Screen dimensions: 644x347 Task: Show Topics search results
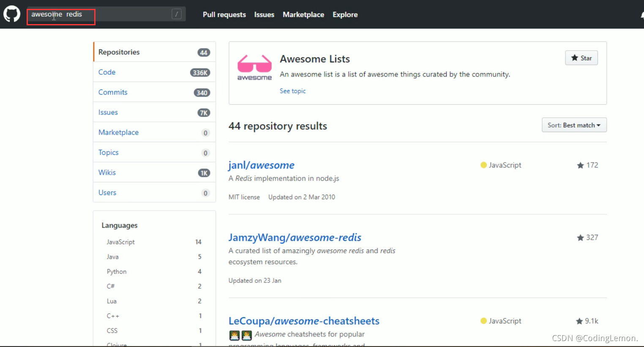[154, 152]
